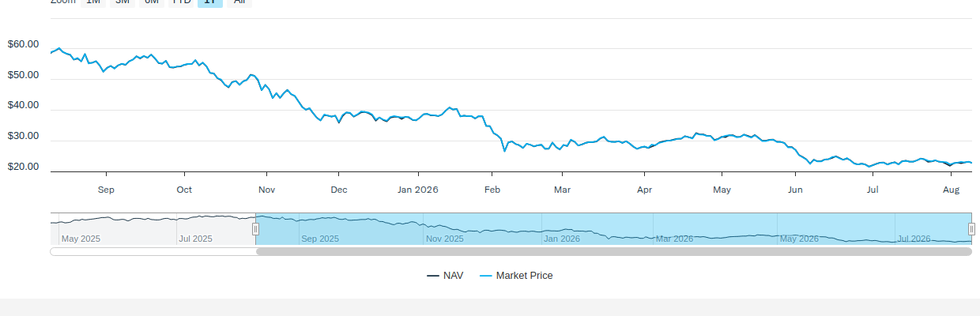Click Nov 2025 in the navigator

445,239
